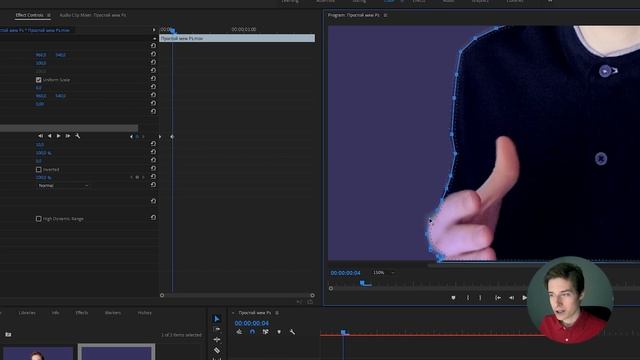The height and width of the screenshot is (360, 640).
Task: Click the insert sequences as nests icon
Action: click(239, 332)
